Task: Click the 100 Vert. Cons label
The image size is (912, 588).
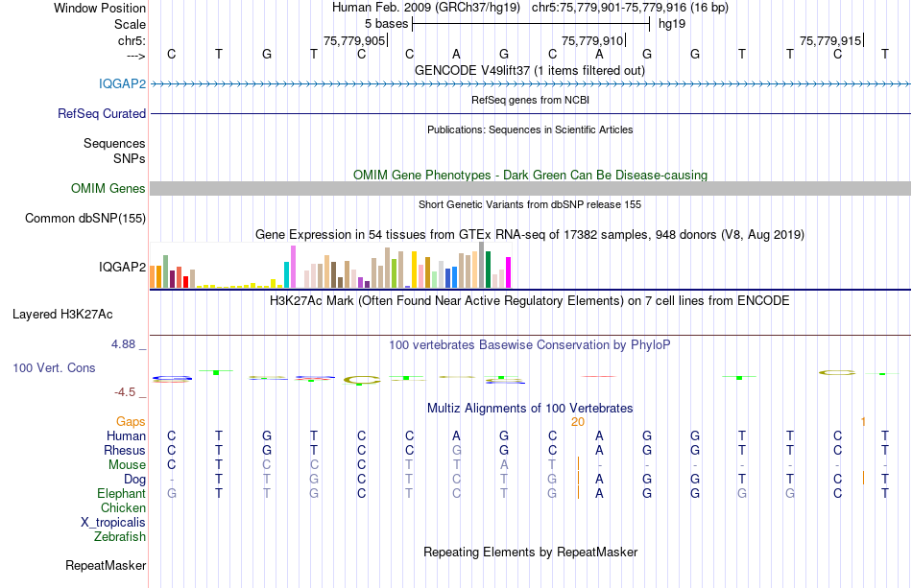Action: pos(54,367)
